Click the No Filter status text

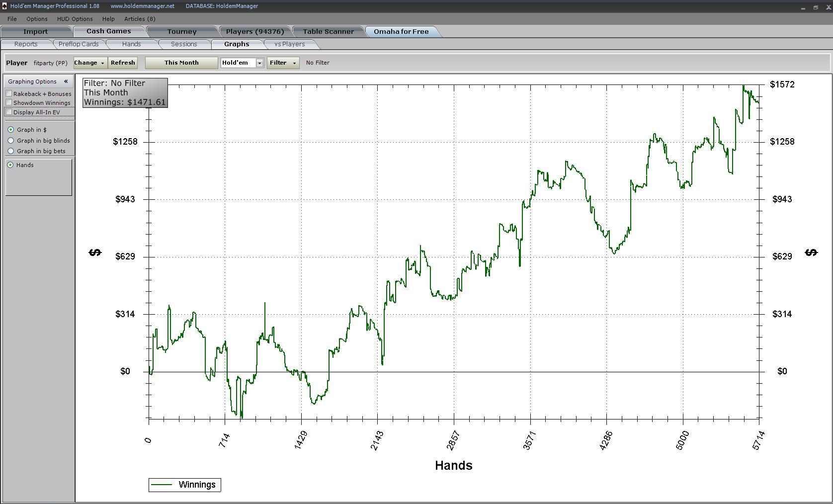click(x=318, y=63)
